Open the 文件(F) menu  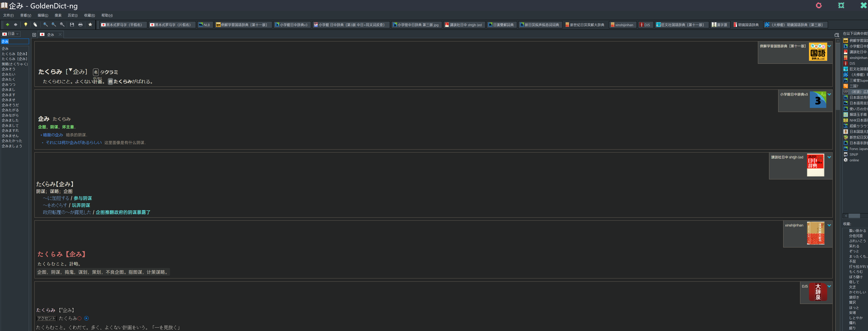click(x=8, y=15)
